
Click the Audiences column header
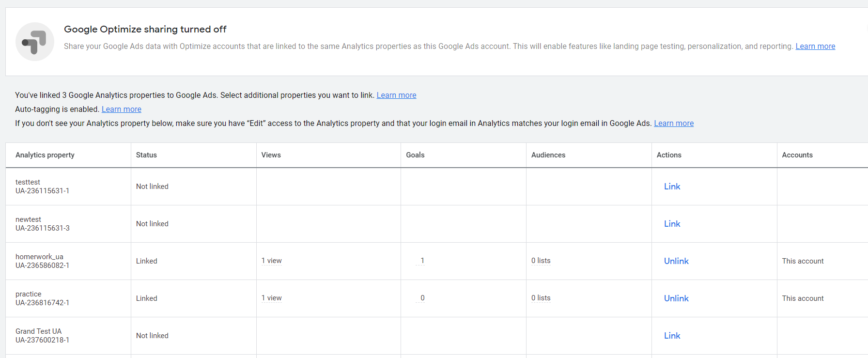(548, 155)
